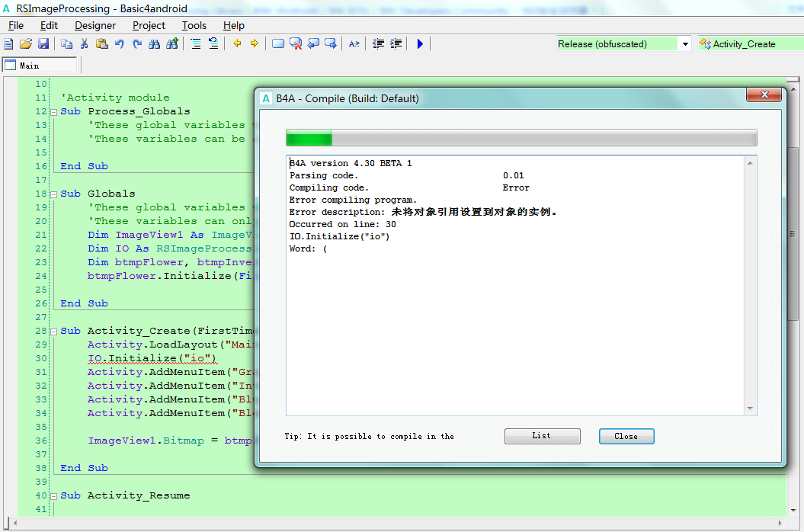Image resolution: width=804 pixels, height=532 pixels.
Task: Click the Activity_Create sub name in toolbar
Action: (x=744, y=44)
